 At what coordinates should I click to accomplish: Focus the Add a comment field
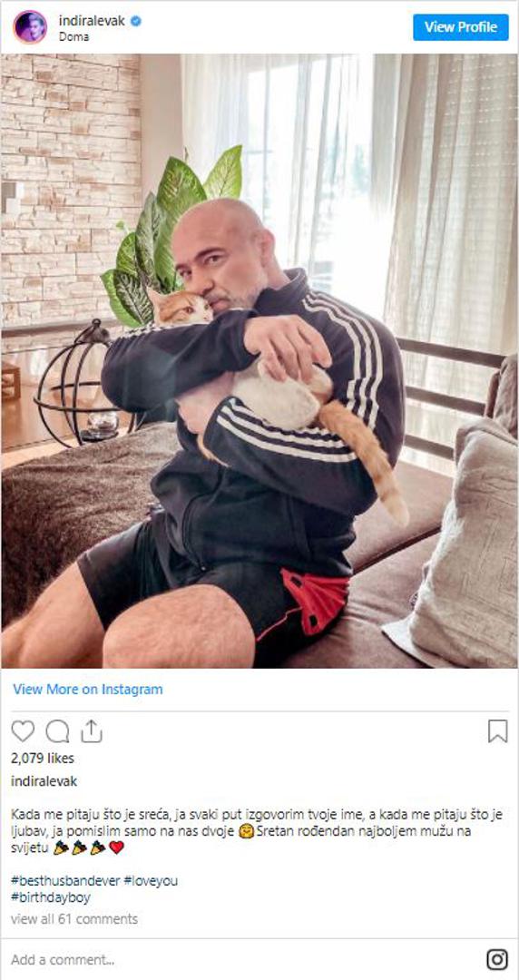[x=244, y=959]
